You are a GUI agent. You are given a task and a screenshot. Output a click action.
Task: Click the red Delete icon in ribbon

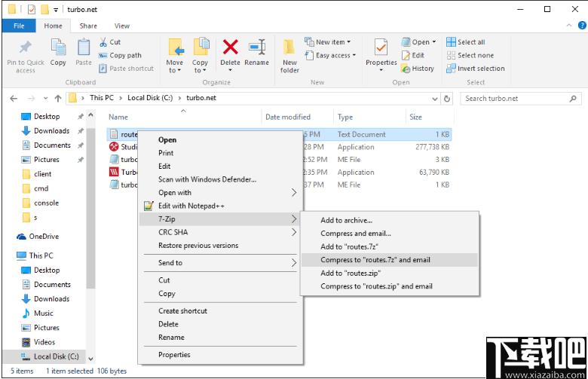coord(230,47)
